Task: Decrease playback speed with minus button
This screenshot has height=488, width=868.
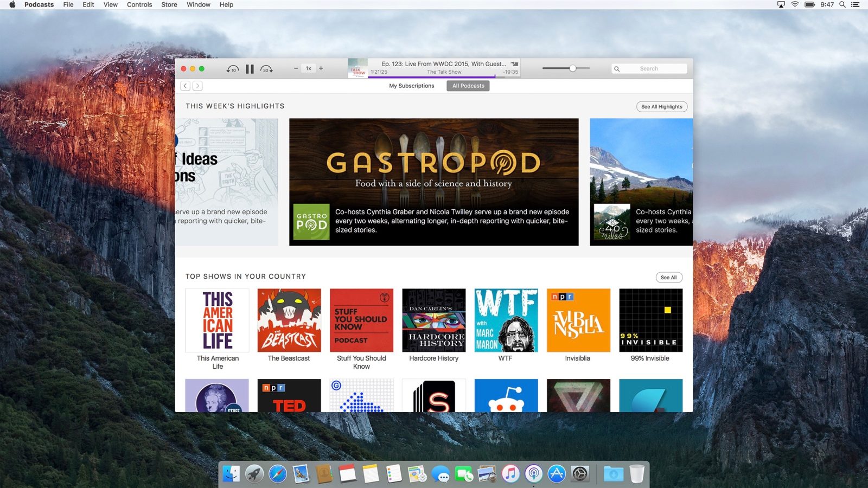Action: 296,68
